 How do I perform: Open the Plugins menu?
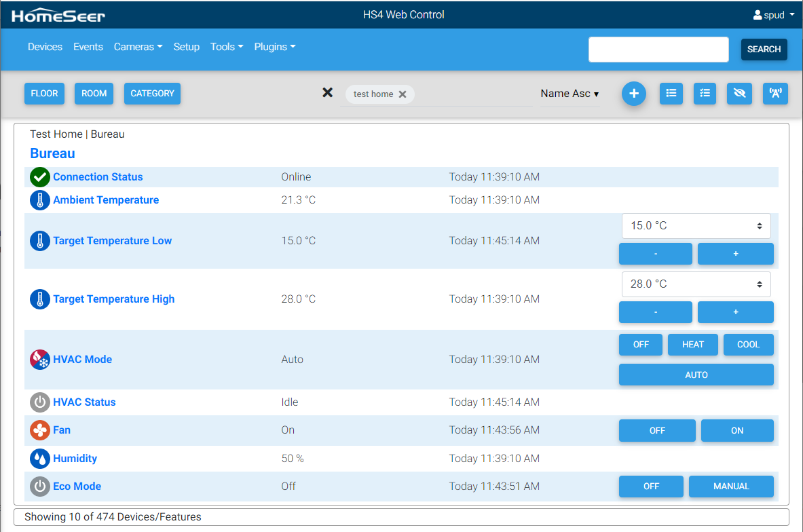coord(274,47)
